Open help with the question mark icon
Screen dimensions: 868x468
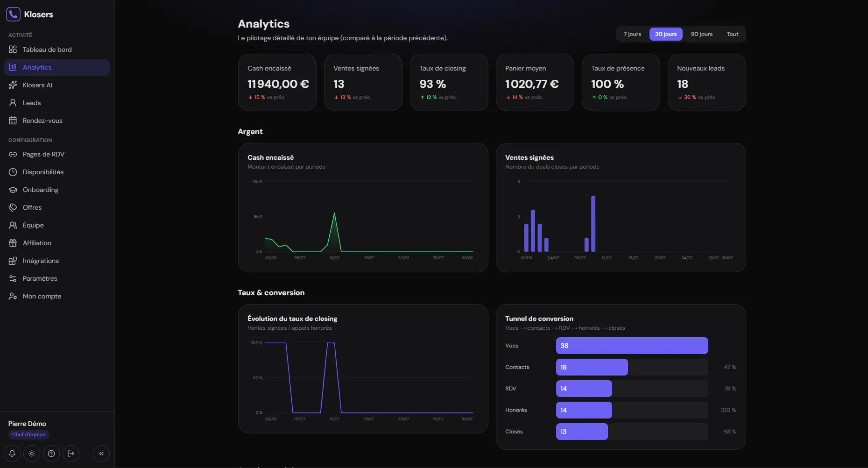click(x=51, y=454)
